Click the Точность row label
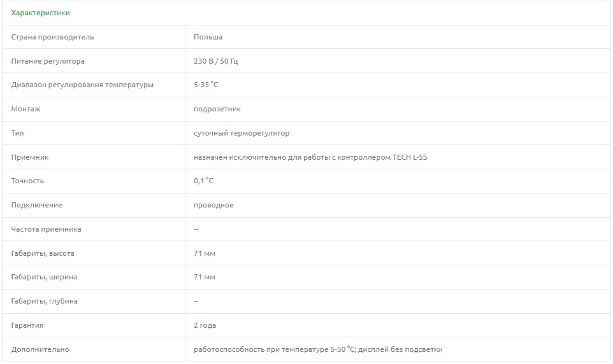 (x=27, y=181)
